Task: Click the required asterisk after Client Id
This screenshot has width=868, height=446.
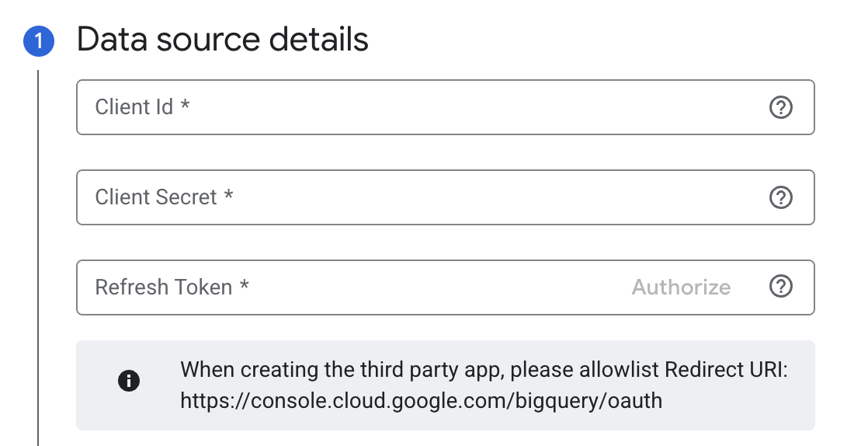Action: [x=185, y=106]
